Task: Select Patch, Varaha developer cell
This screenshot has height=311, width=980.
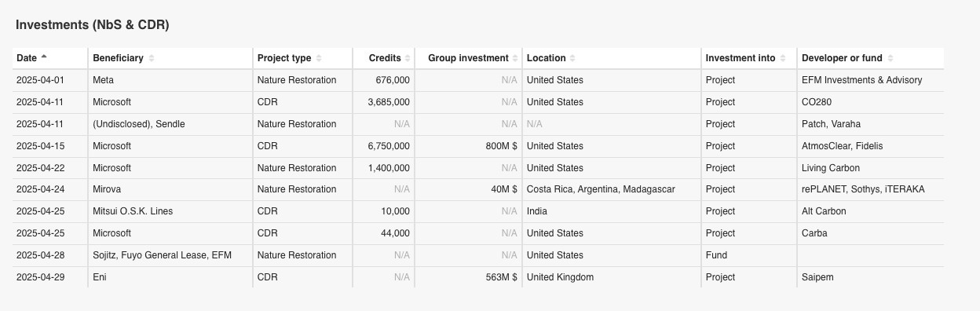Action: click(x=870, y=124)
